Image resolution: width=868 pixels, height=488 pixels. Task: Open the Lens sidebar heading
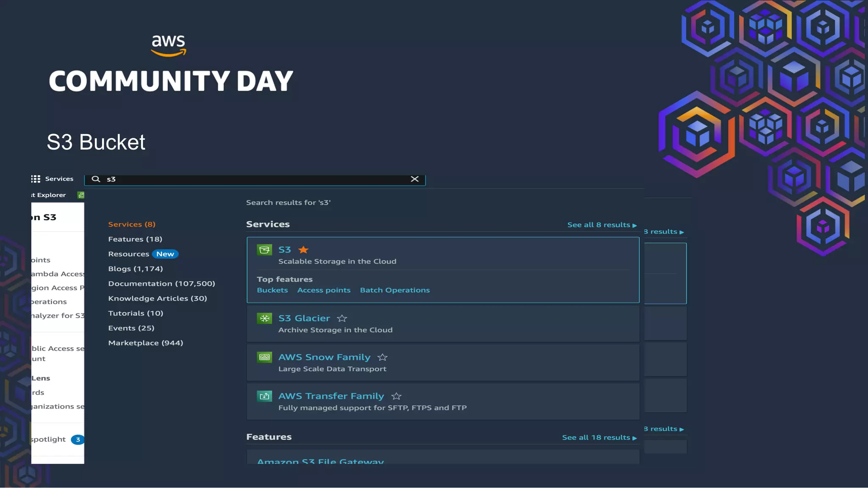41,378
